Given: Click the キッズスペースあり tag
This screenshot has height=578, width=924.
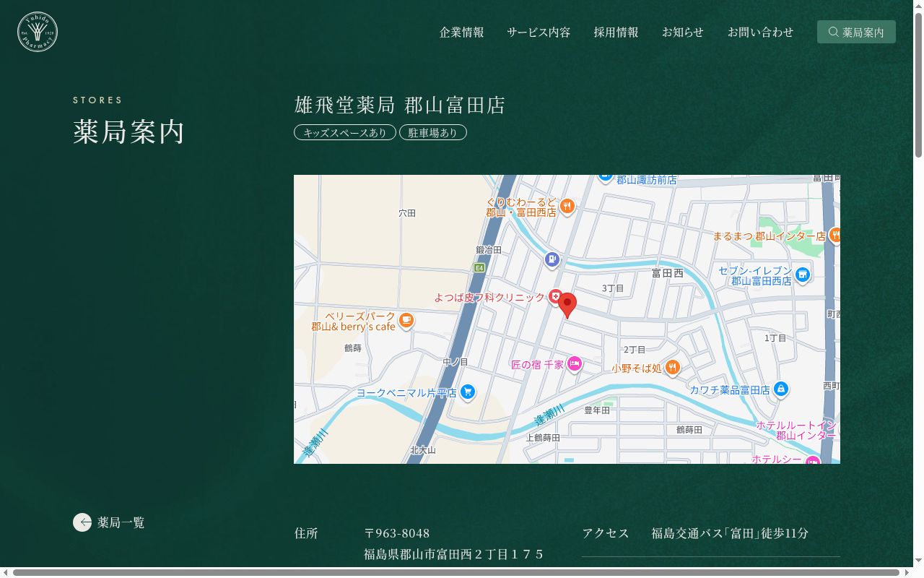Looking at the screenshot, I should (x=345, y=132).
